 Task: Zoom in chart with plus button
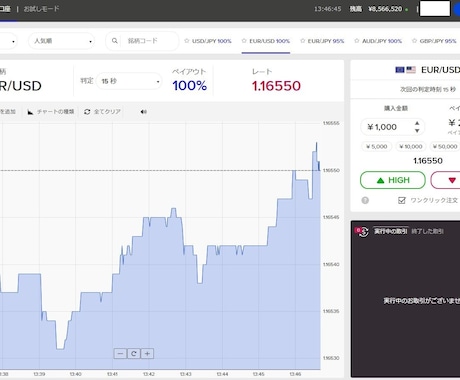point(147,354)
